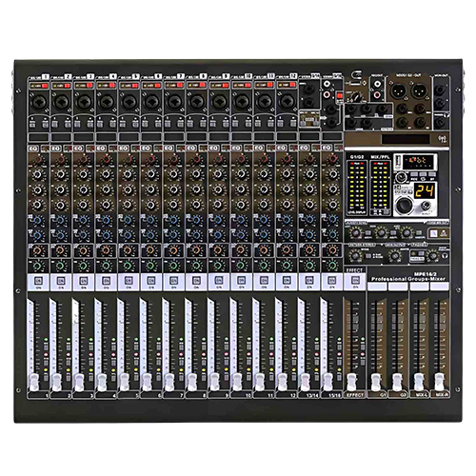
Task: Select the green knob on channel 15/16
Action: click(332, 266)
